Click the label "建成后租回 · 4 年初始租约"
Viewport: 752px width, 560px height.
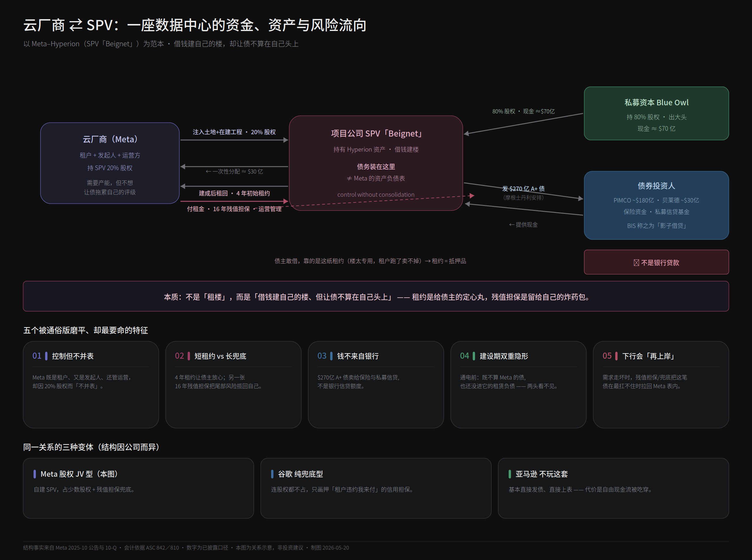(234, 193)
